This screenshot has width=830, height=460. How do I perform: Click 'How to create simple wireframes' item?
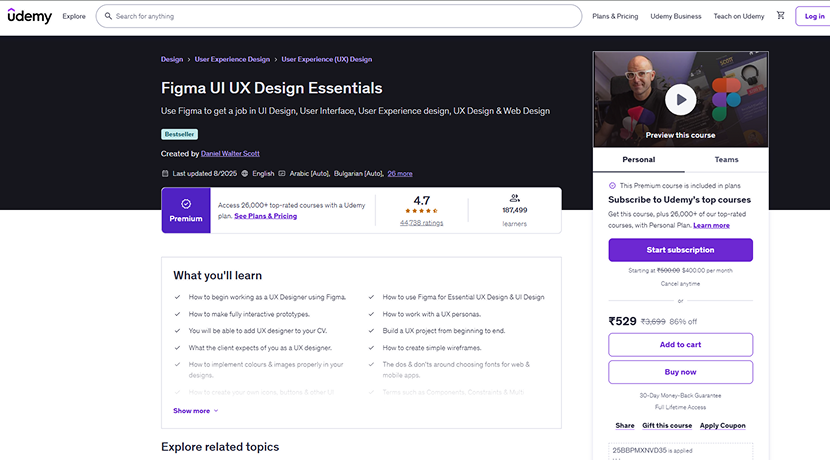click(x=431, y=348)
